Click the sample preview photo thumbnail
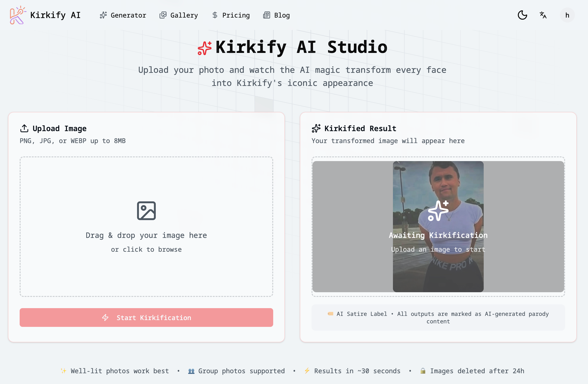 click(x=438, y=226)
